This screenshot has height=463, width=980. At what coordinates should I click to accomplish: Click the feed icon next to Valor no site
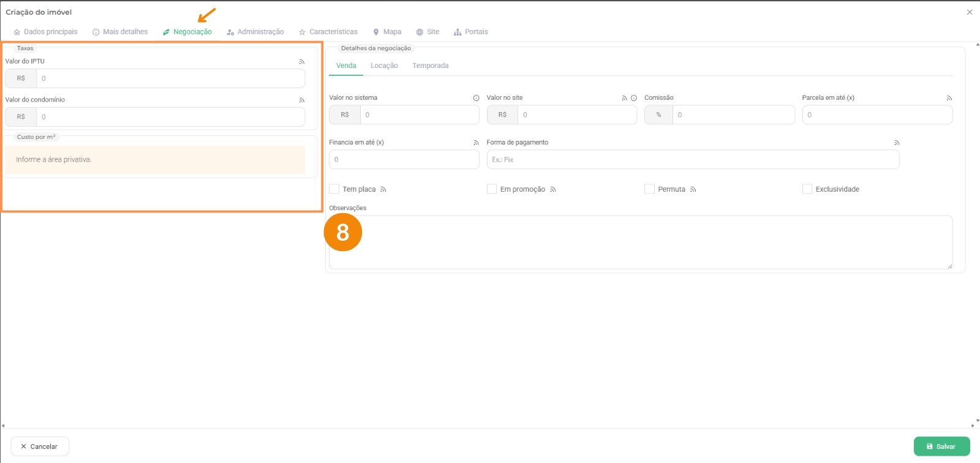(x=624, y=98)
